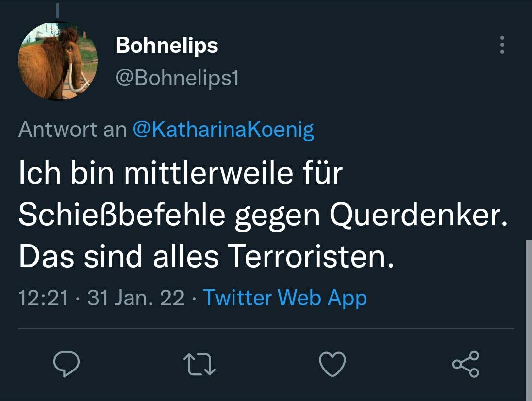Click the reply speech bubble icon
This screenshot has height=401, width=532.
66,364
